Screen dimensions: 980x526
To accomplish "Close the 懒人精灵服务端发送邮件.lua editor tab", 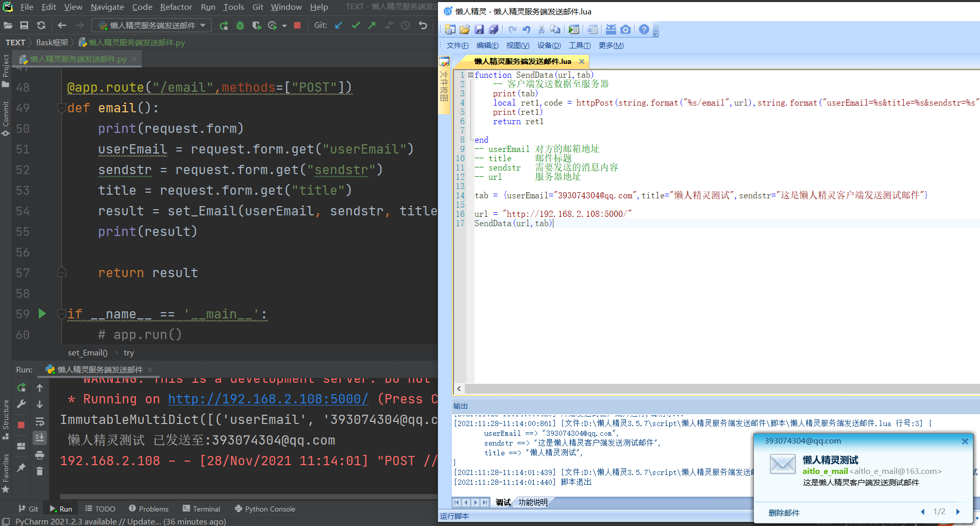I will (x=582, y=61).
